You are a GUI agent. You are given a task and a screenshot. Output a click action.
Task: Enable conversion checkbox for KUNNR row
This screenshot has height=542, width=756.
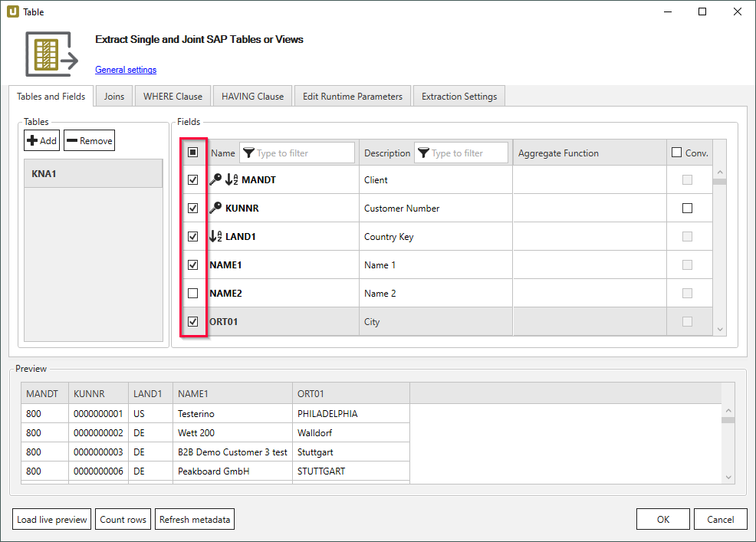[688, 209]
